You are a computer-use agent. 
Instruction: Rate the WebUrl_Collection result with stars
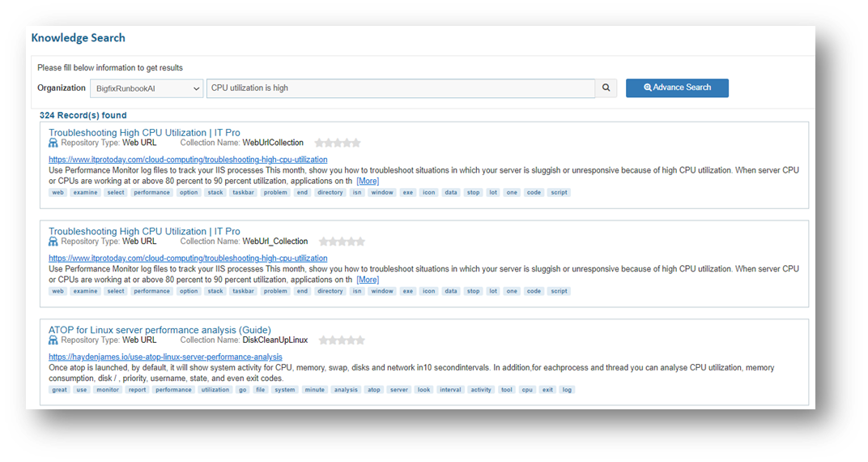(x=342, y=242)
